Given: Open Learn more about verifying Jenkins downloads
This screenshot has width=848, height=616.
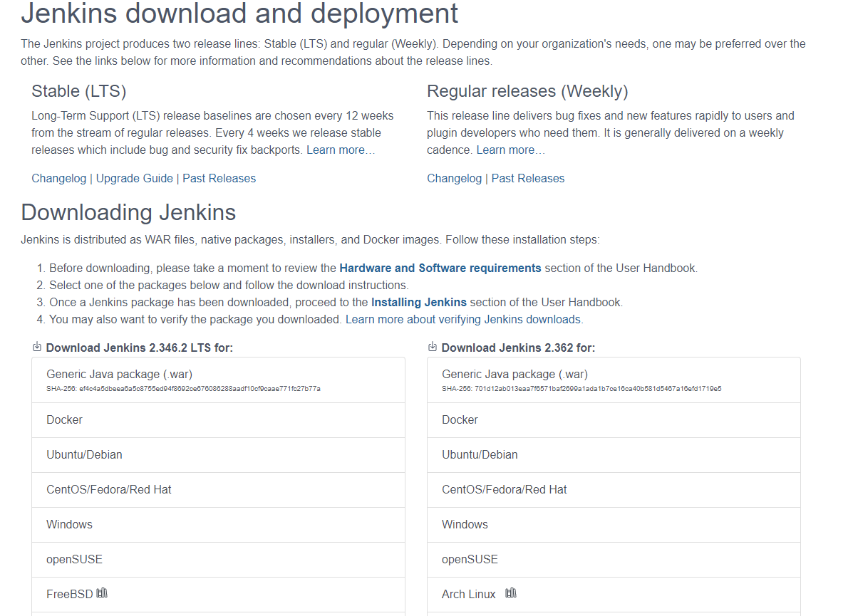Looking at the screenshot, I should (x=464, y=319).
